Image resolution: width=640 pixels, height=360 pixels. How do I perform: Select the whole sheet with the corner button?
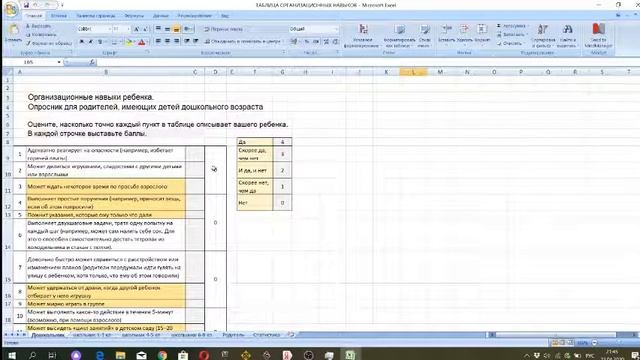tap(7, 72)
